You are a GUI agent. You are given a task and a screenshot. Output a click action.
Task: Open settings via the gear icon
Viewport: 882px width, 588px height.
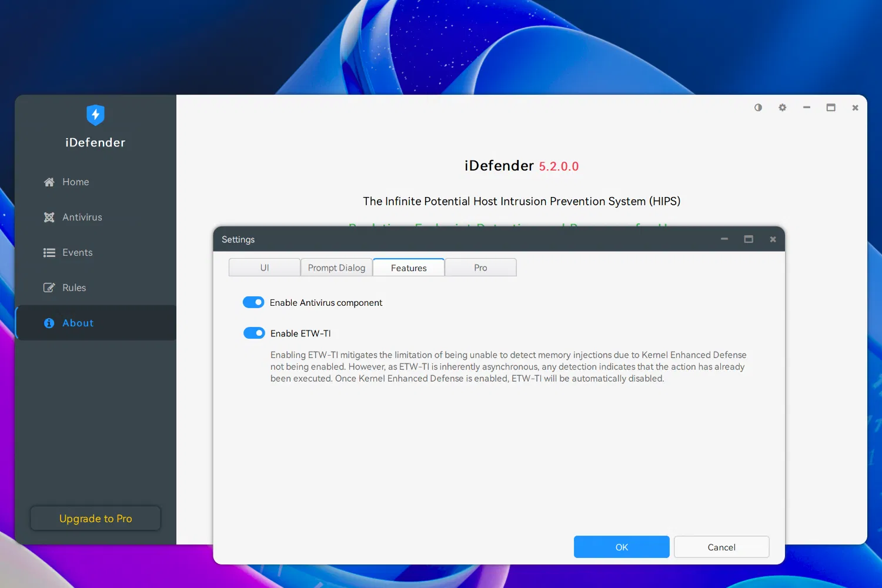tap(782, 108)
